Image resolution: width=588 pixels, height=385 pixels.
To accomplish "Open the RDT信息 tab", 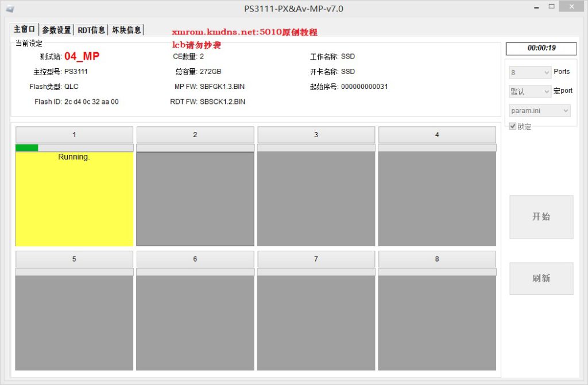I will point(91,30).
